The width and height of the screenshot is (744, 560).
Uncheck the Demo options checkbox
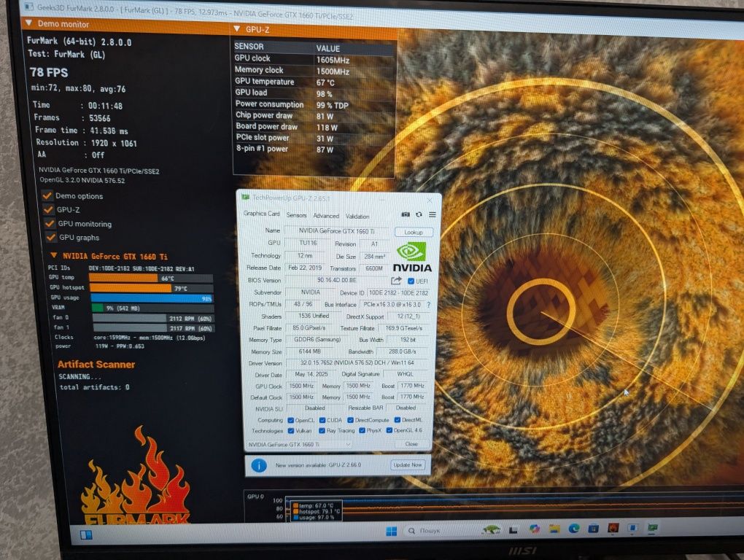(47, 195)
